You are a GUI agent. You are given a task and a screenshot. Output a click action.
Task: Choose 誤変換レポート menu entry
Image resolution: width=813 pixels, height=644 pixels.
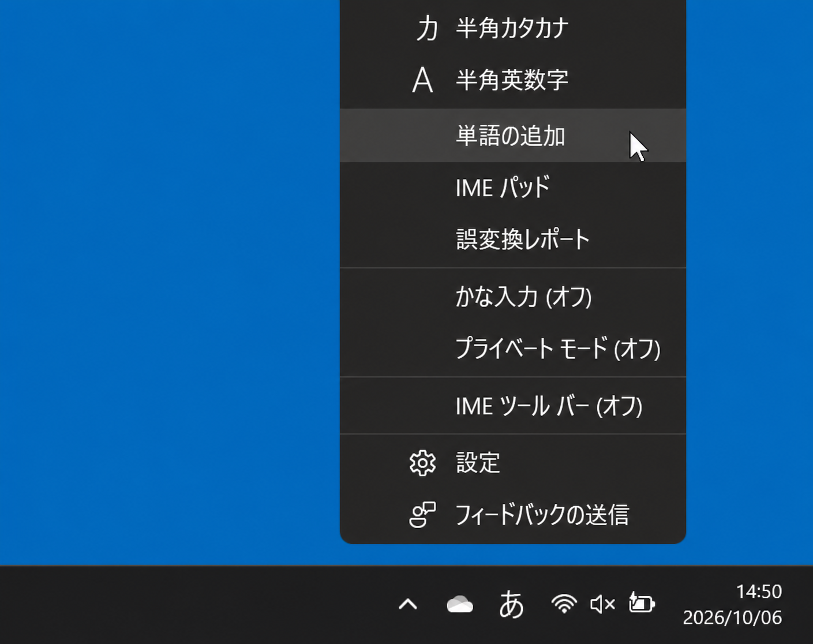(x=513, y=239)
